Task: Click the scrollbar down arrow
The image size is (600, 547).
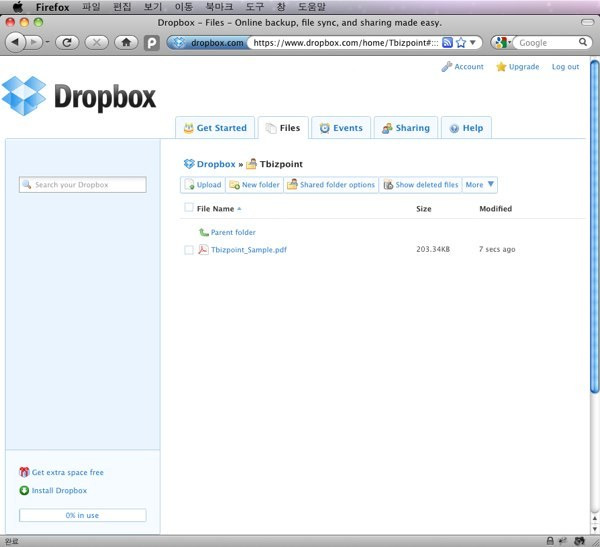Action: [595, 529]
